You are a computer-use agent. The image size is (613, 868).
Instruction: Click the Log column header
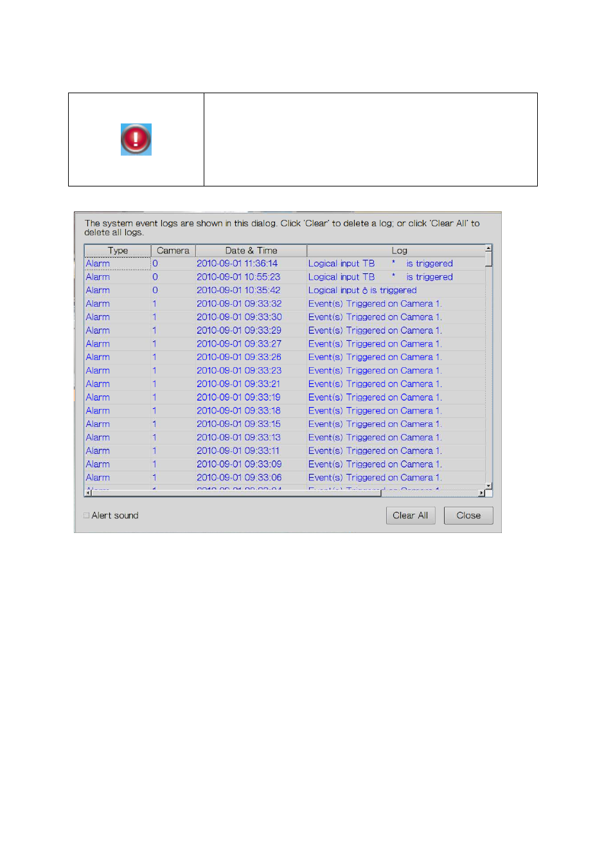coord(396,251)
